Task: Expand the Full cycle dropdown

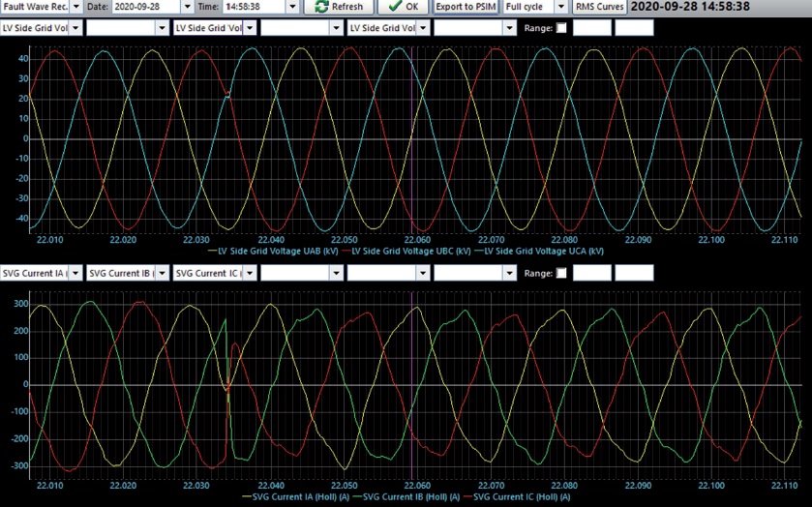Action: click(561, 7)
